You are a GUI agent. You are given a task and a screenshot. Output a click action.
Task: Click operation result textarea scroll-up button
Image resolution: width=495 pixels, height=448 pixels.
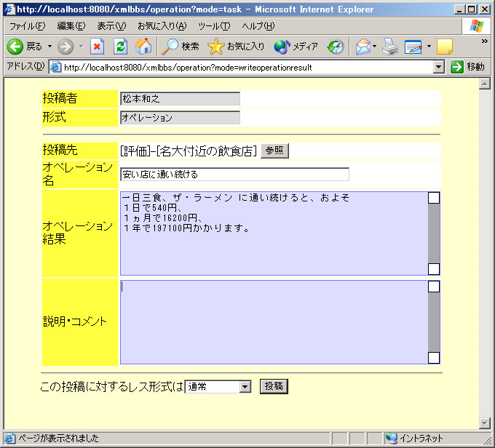coord(434,198)
